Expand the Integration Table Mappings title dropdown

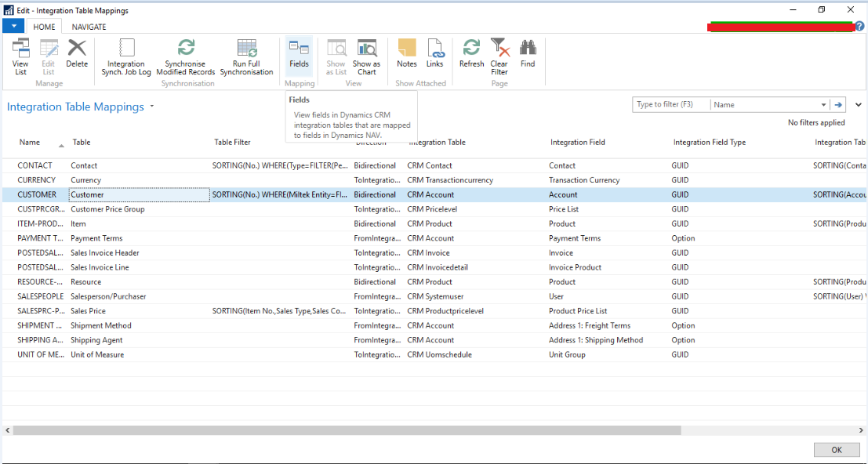[x=151, y=106]
